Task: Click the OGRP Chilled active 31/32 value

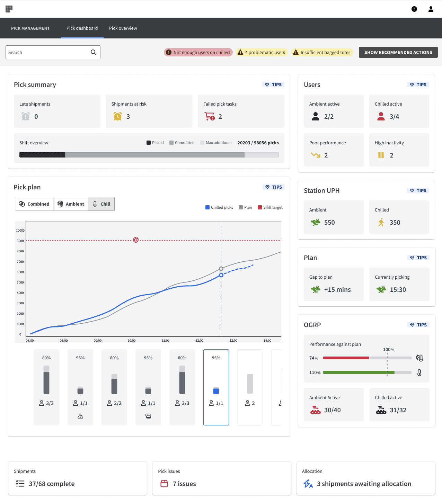Action: 398,410
